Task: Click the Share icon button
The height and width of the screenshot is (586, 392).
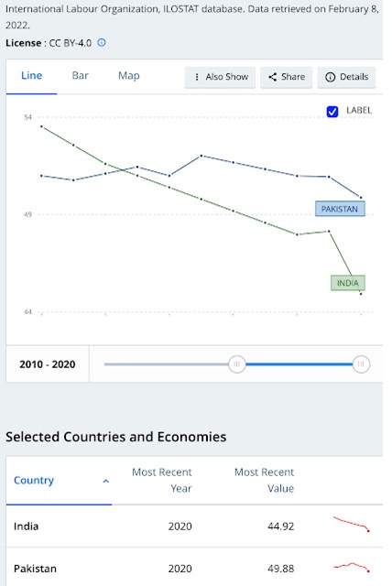Action: 272,77
